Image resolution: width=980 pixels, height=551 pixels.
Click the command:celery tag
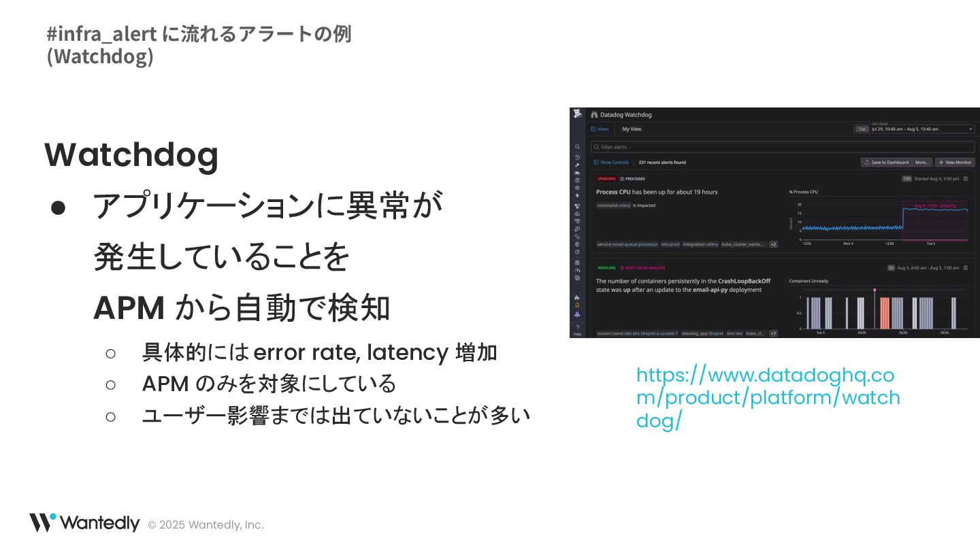coord(614,205)
